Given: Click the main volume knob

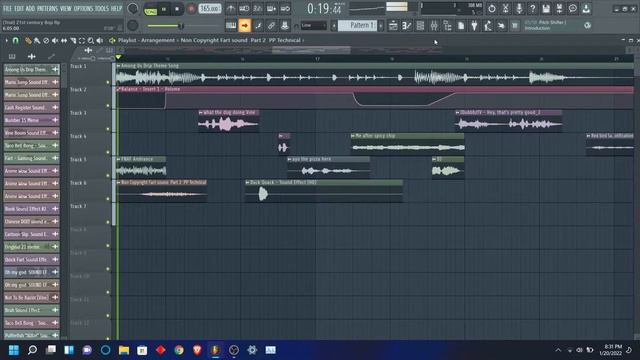Looking at the screenshot, I should (x=133, y=9).
